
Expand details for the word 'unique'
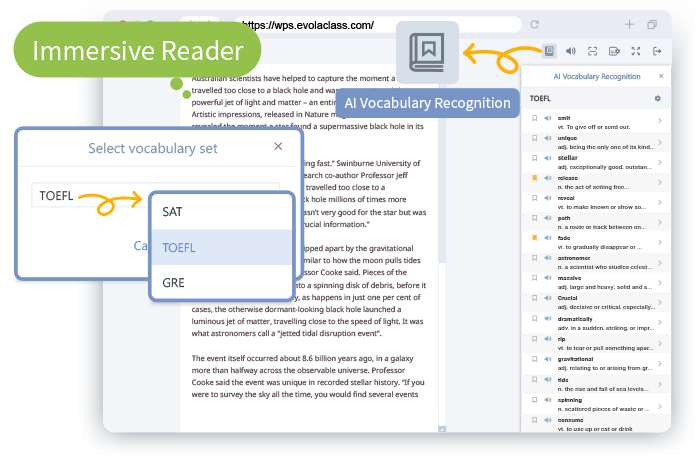(660, 141)
